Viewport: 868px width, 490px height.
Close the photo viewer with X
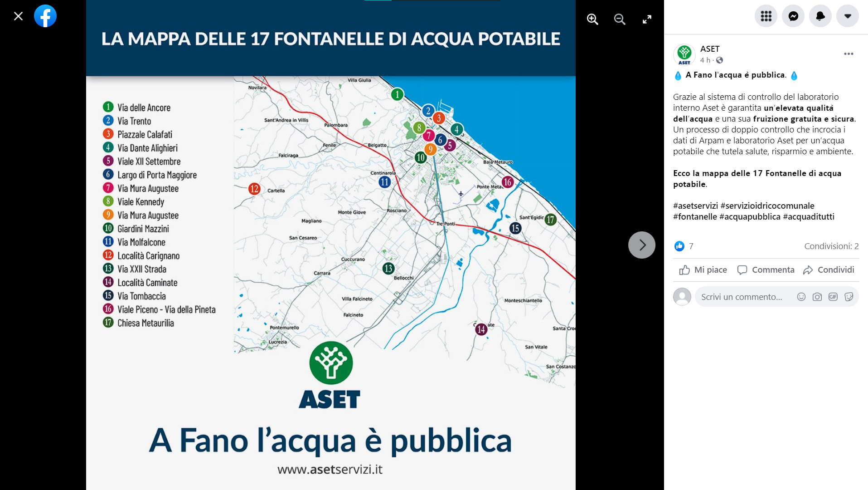[x=18, y=16]
